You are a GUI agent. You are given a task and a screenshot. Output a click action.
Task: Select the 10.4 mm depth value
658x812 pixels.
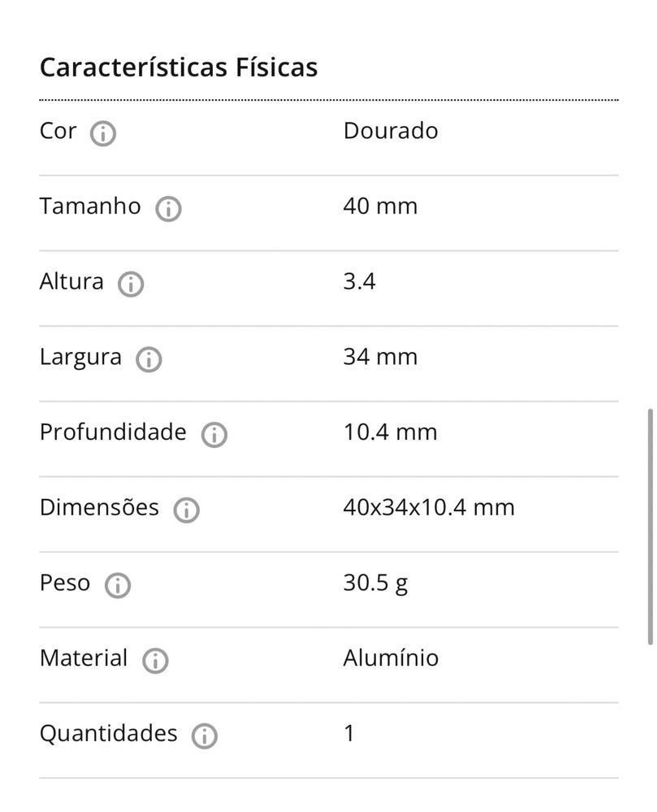(x=391, y=432)
